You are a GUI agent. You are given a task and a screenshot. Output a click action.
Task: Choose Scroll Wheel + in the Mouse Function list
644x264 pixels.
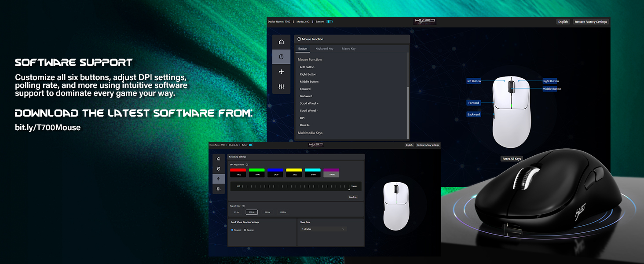(x=309, y=103)
